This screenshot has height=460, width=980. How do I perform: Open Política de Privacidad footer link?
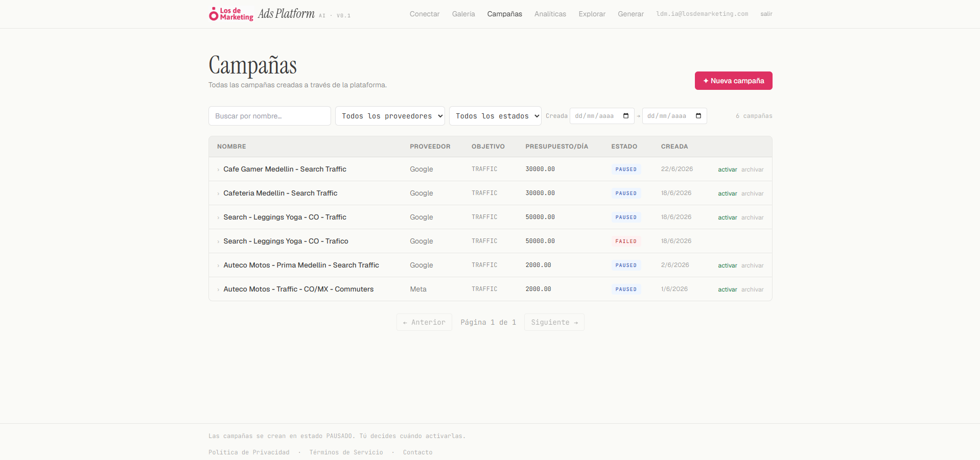pos(249,452)
